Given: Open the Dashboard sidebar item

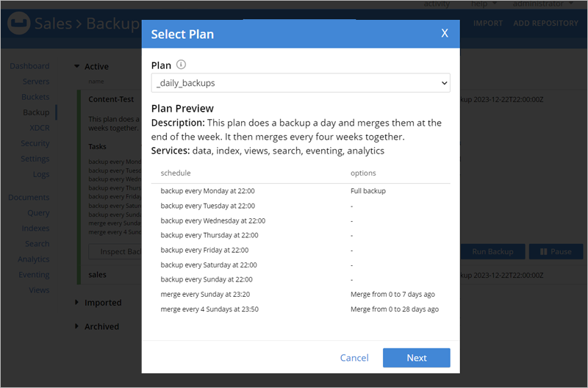Looking at the screenshot, I should click(x=29, y=66).
